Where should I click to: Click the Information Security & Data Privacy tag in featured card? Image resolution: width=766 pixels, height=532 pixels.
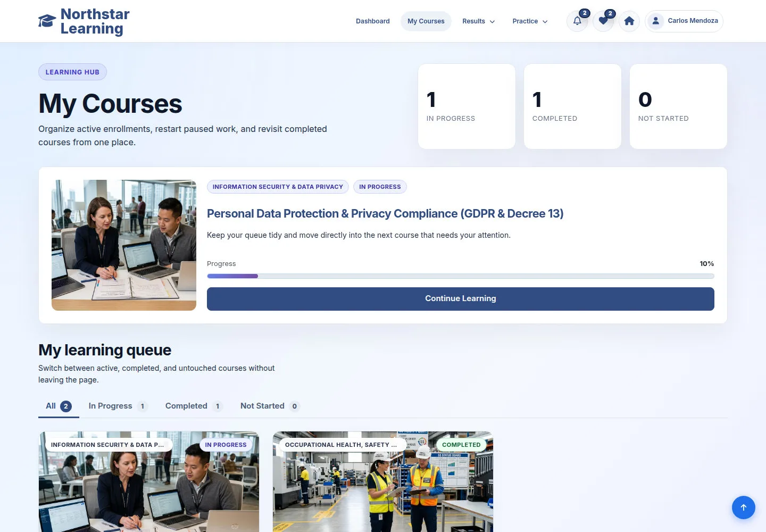(278, 187)
